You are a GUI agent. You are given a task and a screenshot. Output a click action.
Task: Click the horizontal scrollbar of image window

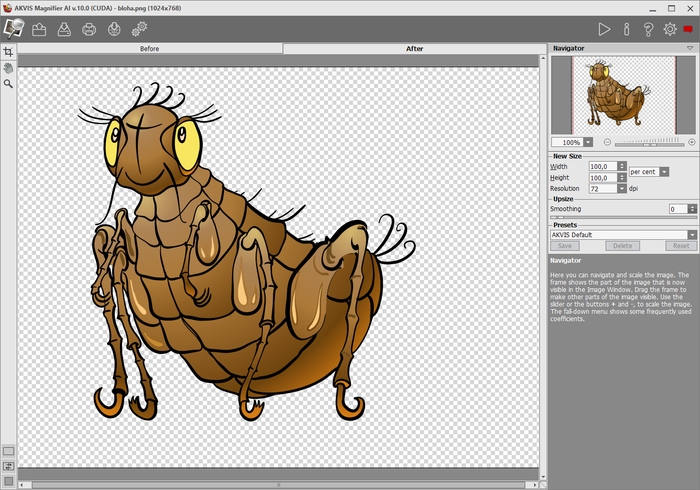pyautogui.click(x=279, y=485)
